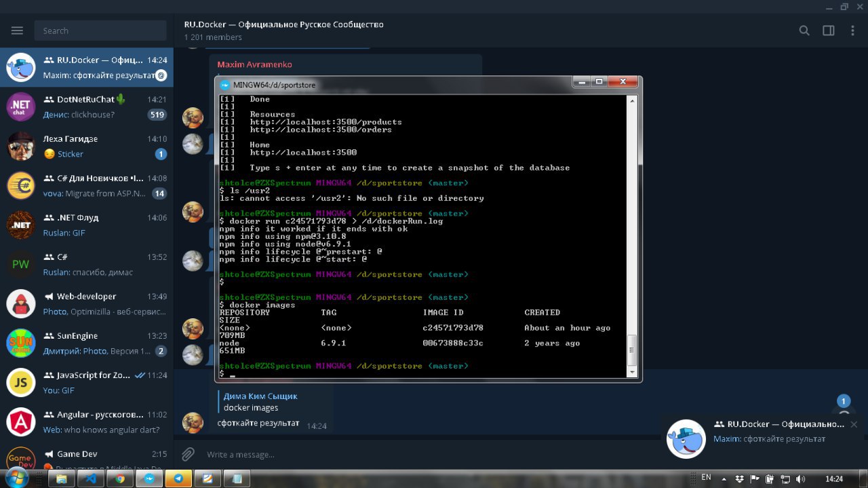Click the chat list Search field
Screen dimensions: 868x488
[100, 31]
